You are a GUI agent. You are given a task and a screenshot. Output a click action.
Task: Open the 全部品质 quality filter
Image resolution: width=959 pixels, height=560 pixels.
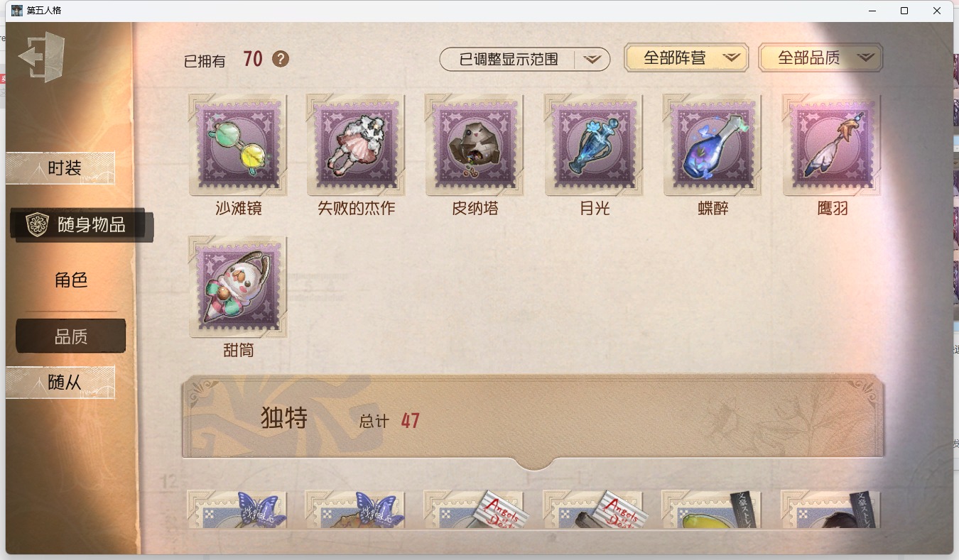(820, 57)
